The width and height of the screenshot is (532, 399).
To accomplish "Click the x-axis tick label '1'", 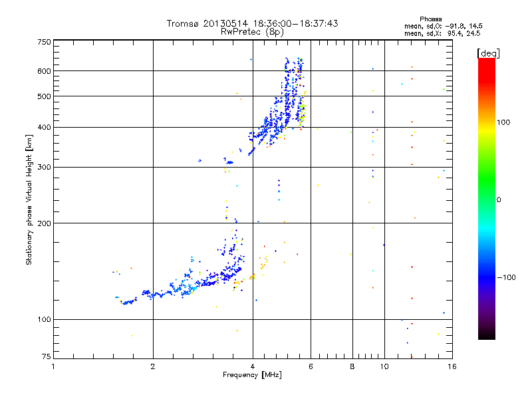I will (x=53, y=366).
